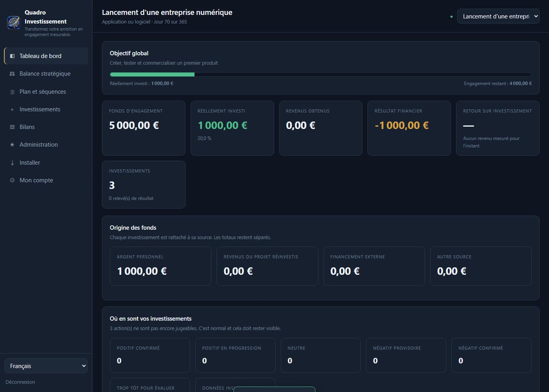549x392 pixels.
Task: Open the Français language dropdown
Action: pos(46,366)
